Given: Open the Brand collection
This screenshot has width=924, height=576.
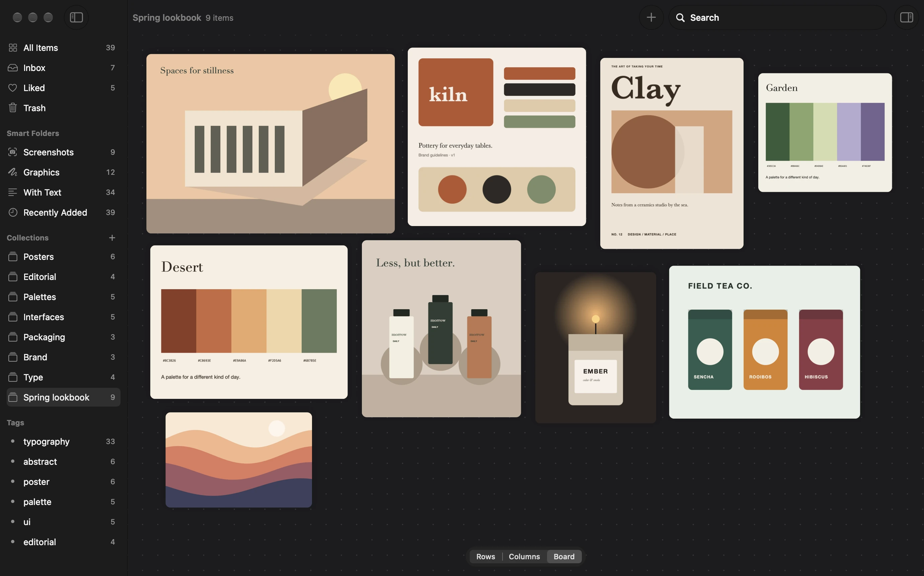Looking at the screenshot, I should (63, 357).
